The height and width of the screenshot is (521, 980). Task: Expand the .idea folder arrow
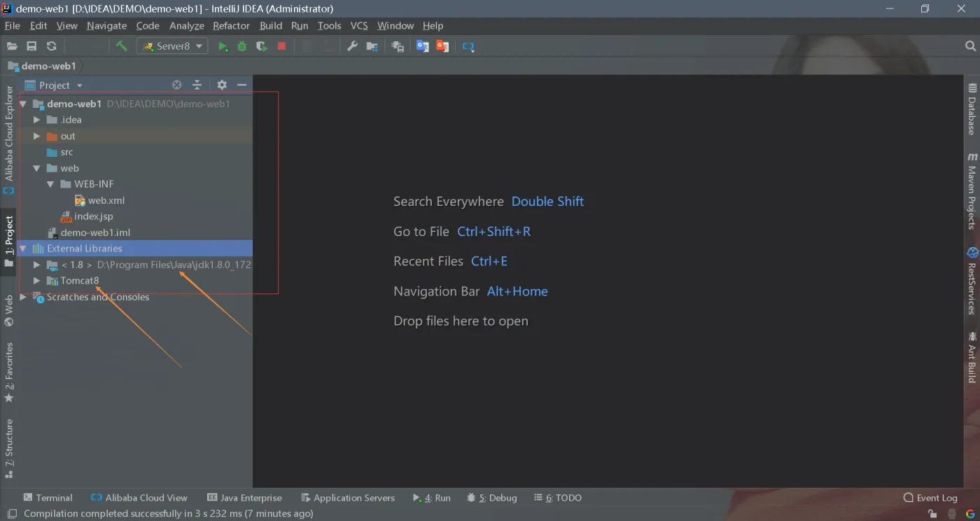(x=37, y=120)
